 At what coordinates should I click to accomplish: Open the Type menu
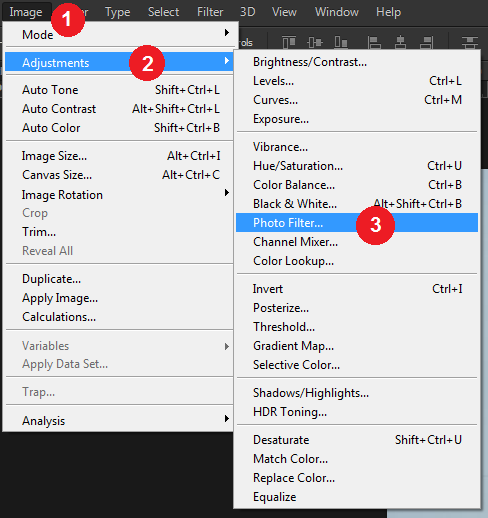pyautogui.click(x=117, y=12)
